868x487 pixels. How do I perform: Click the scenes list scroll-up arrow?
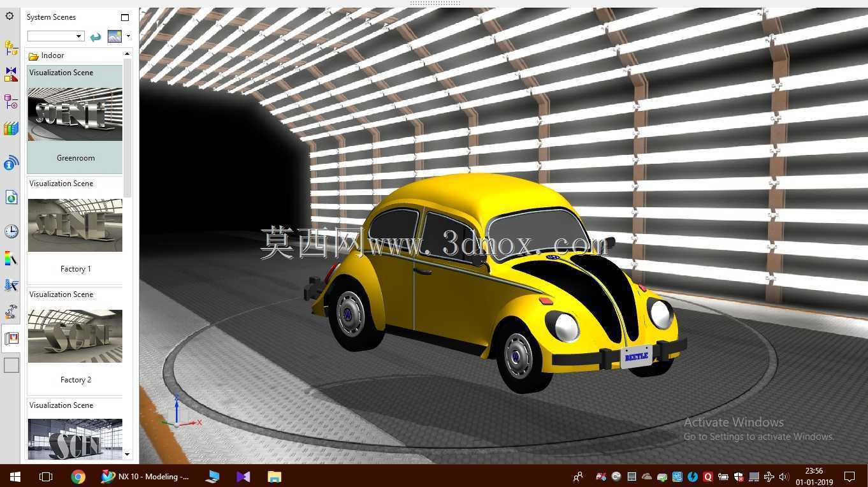127,54
